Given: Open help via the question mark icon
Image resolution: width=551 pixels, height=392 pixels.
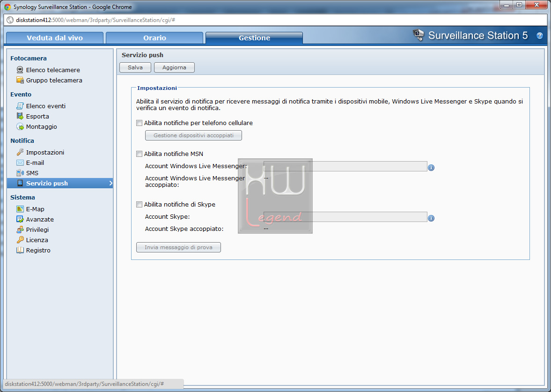Looking at the screenshot, I should coord(540,36).
